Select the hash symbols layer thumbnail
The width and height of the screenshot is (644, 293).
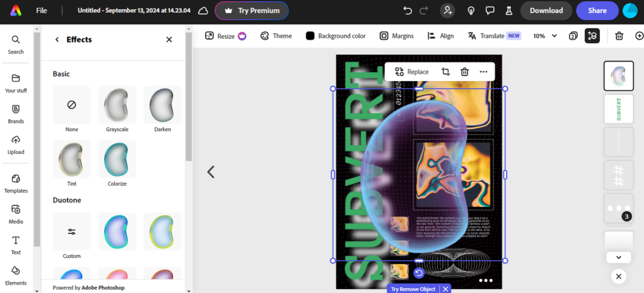pos(619,175)
